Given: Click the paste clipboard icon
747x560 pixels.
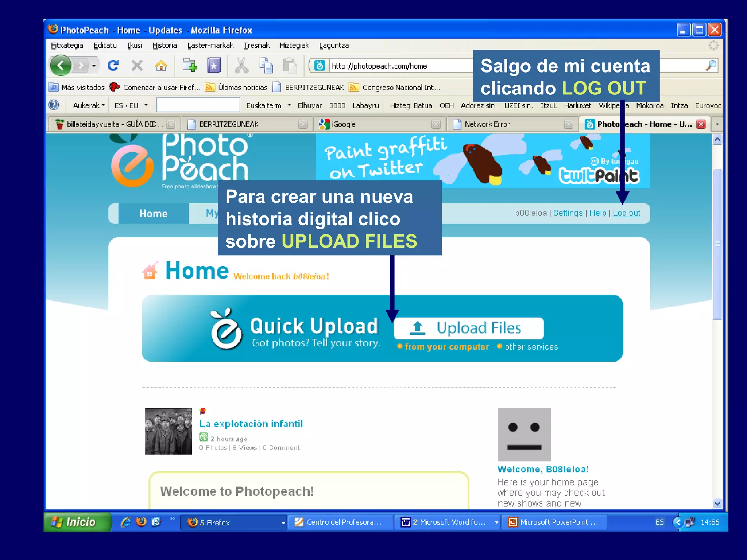Looking at the screenshot, I should pyautogui.click(x=290, y=66).
